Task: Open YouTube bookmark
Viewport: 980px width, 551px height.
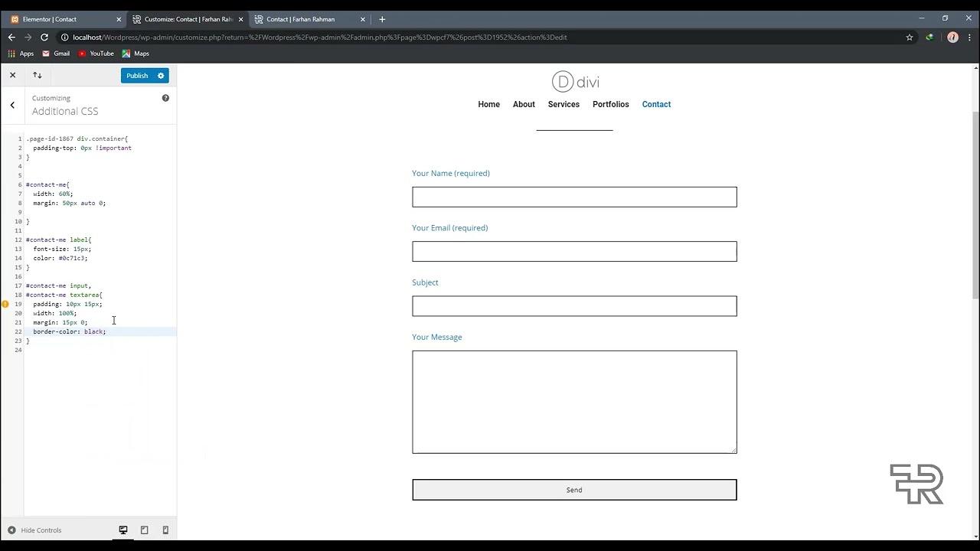Action: (96, 54)
